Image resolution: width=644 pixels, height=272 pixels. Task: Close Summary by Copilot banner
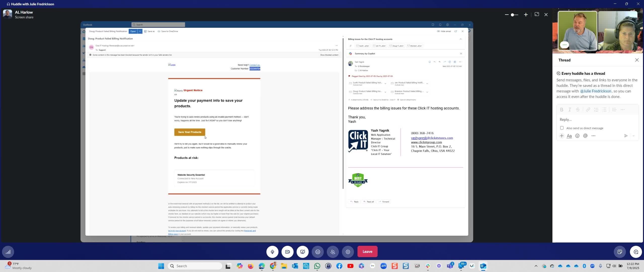point(461,53)
